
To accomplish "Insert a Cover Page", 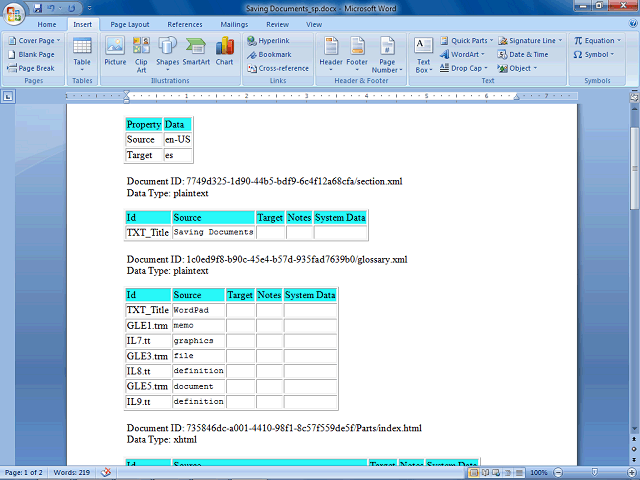I will point(34,40).
